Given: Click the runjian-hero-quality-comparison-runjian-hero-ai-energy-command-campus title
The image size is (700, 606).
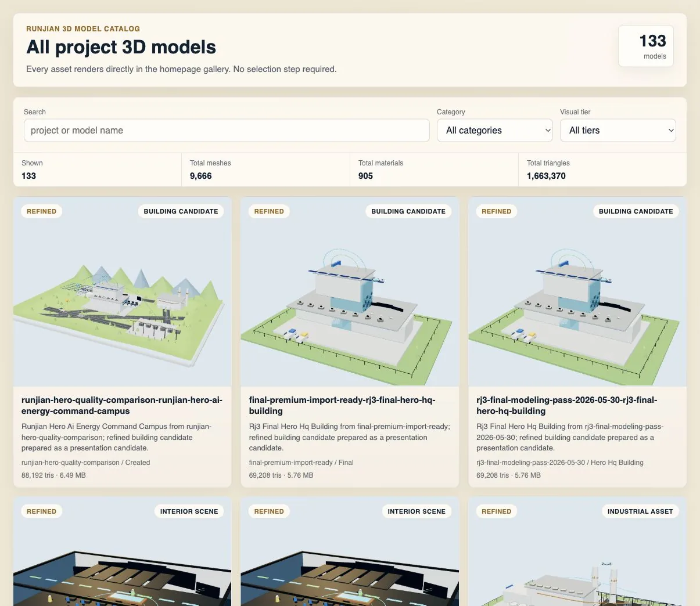Looking at the screenshot, I should point(122,405).
